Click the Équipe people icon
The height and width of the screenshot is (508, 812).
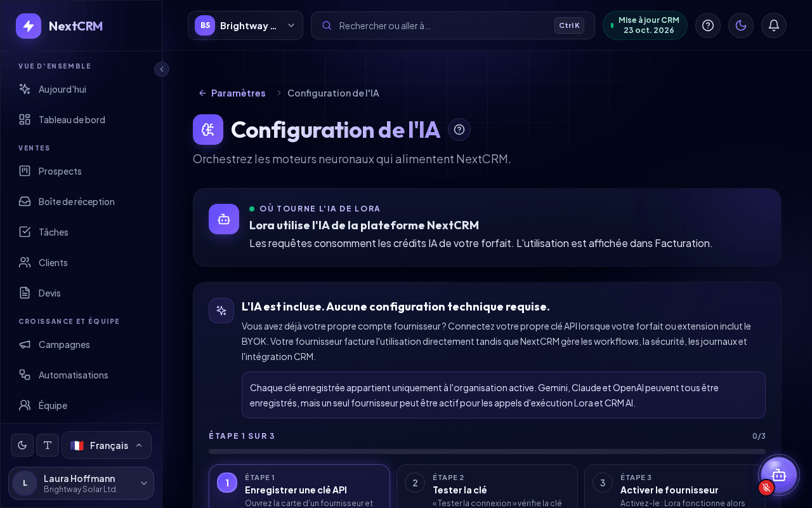point(25,405)
